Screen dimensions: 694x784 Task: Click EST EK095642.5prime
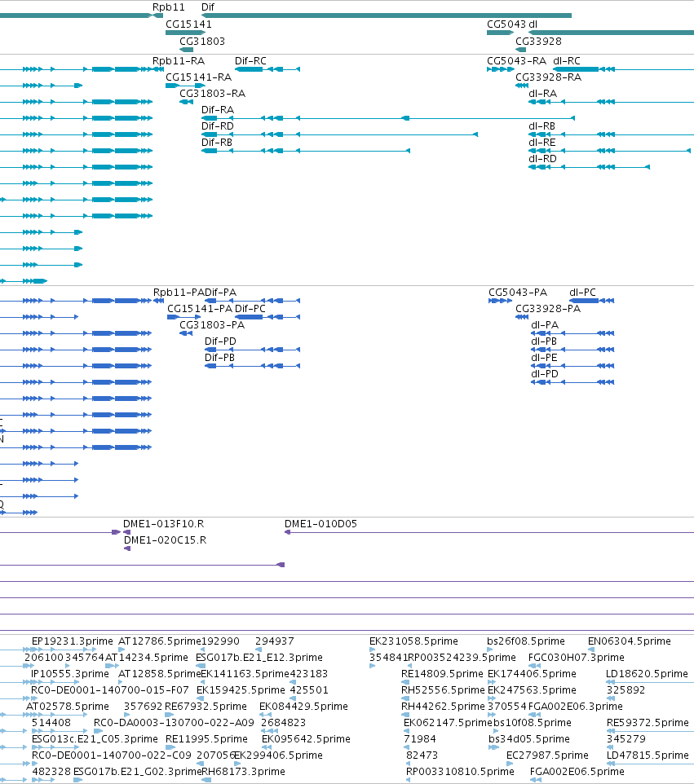pos(306,739)
